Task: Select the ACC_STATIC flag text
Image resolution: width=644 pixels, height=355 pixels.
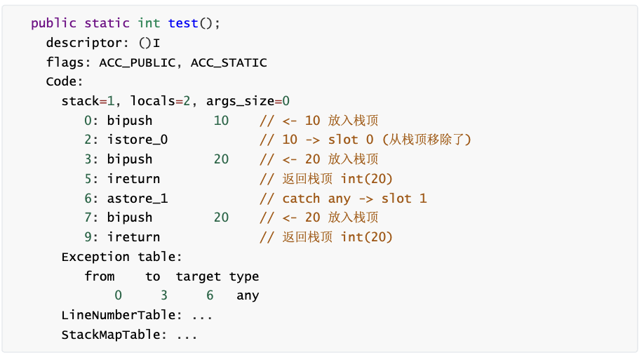Action: point(229,62)
